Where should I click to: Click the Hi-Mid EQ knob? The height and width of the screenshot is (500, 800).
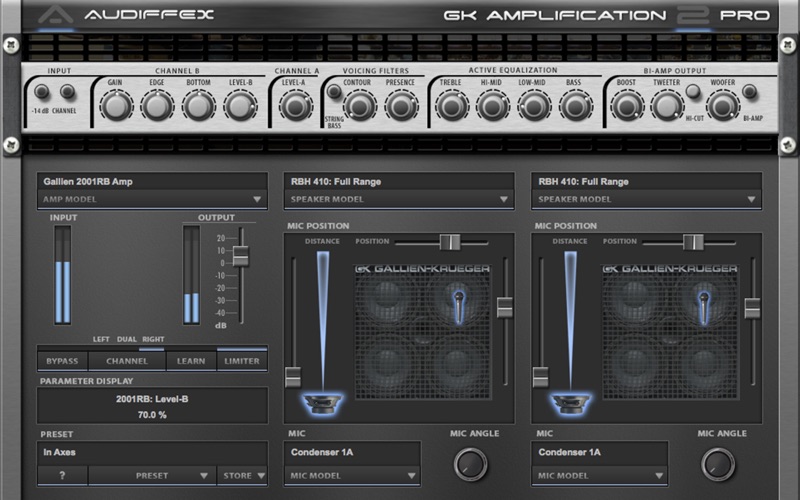coord(493,106)
